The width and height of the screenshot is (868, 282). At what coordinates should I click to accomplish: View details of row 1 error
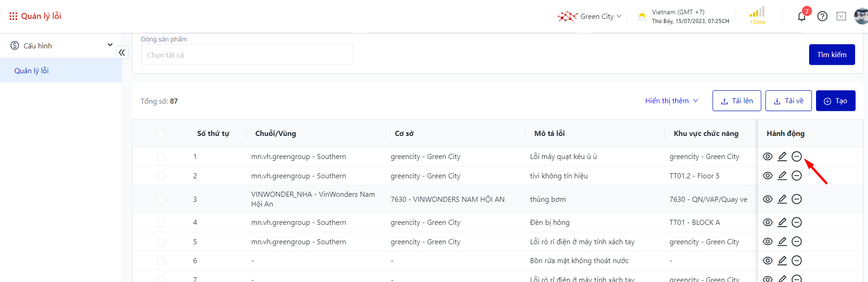[x=768, y=157]
